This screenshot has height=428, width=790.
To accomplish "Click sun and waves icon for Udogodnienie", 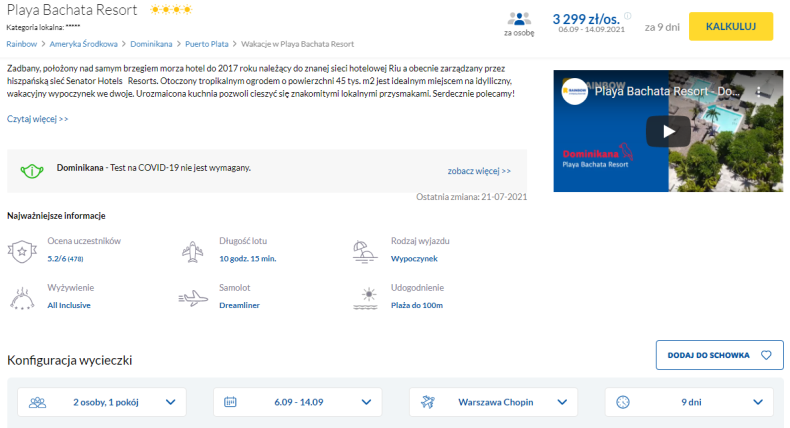I will [x=365, y=298].
